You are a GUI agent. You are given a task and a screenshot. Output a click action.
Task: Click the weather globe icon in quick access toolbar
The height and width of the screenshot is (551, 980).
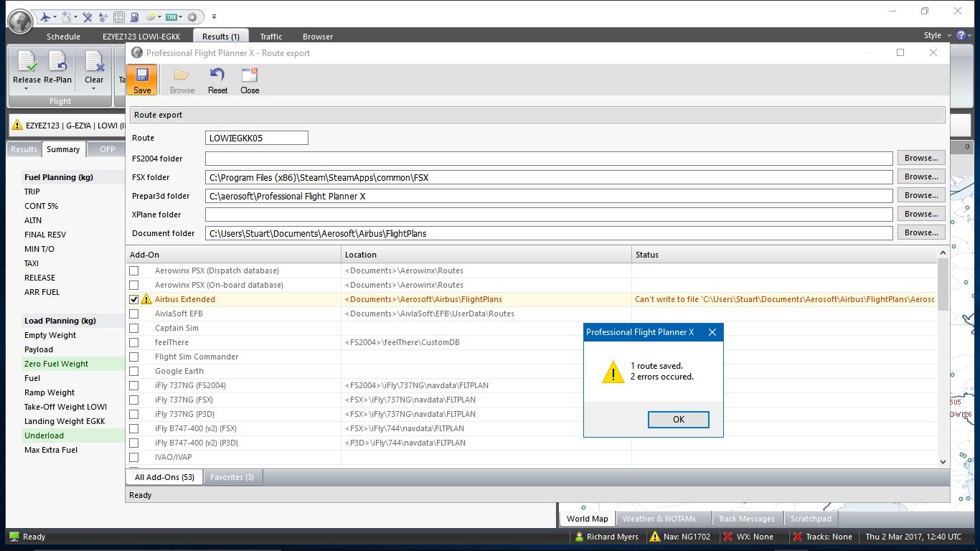tap(153, 17)
